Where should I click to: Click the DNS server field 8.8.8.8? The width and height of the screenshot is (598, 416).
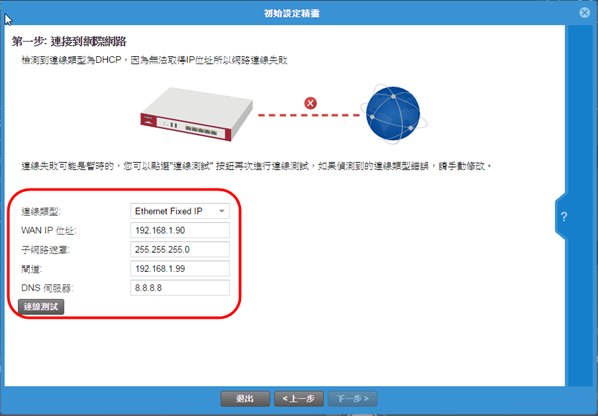pos(180,288)
